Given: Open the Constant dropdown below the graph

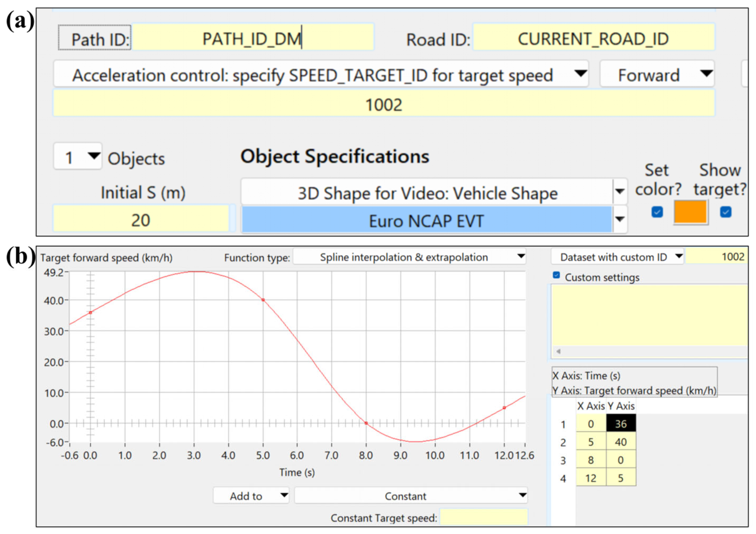Looking at the screenshot, I should 411,496.
